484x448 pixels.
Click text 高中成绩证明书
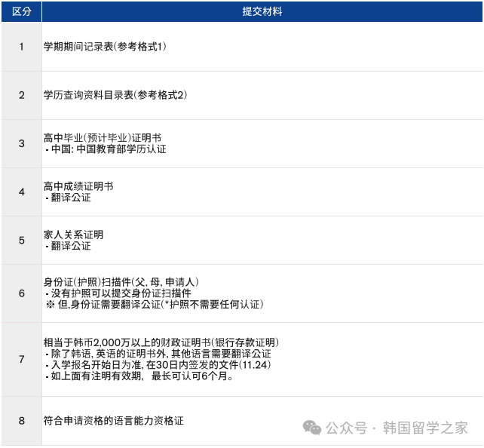(x=78, y=186)
